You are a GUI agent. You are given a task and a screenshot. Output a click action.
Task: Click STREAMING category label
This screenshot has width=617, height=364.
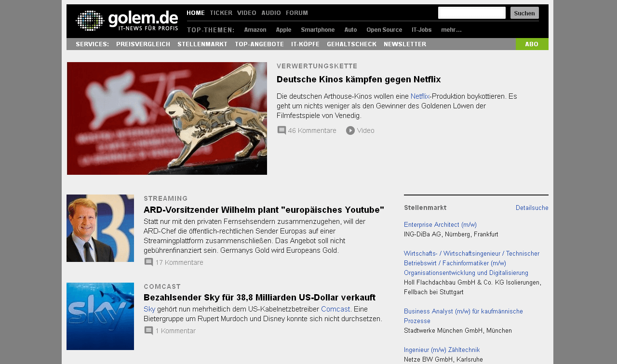tap(166, 198)
